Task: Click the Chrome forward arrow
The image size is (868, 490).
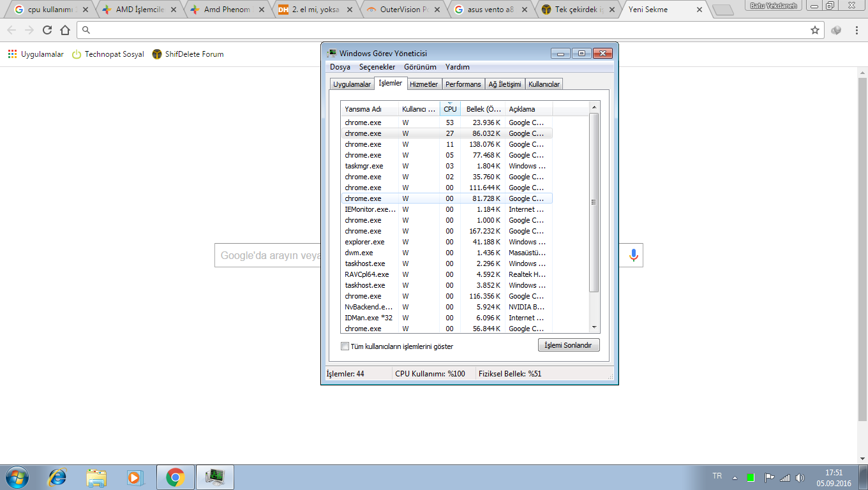Action: [x=29, y=30]
